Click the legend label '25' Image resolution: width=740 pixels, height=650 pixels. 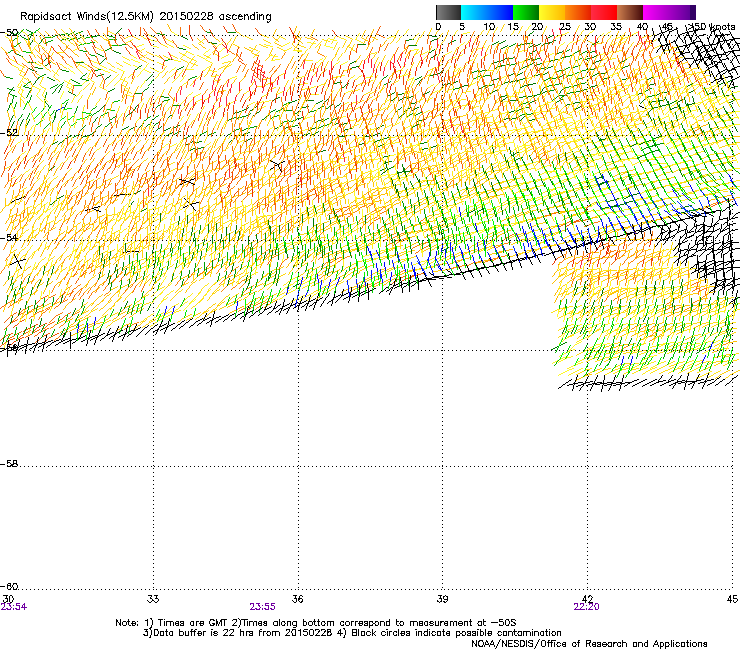tap(565, 27)
